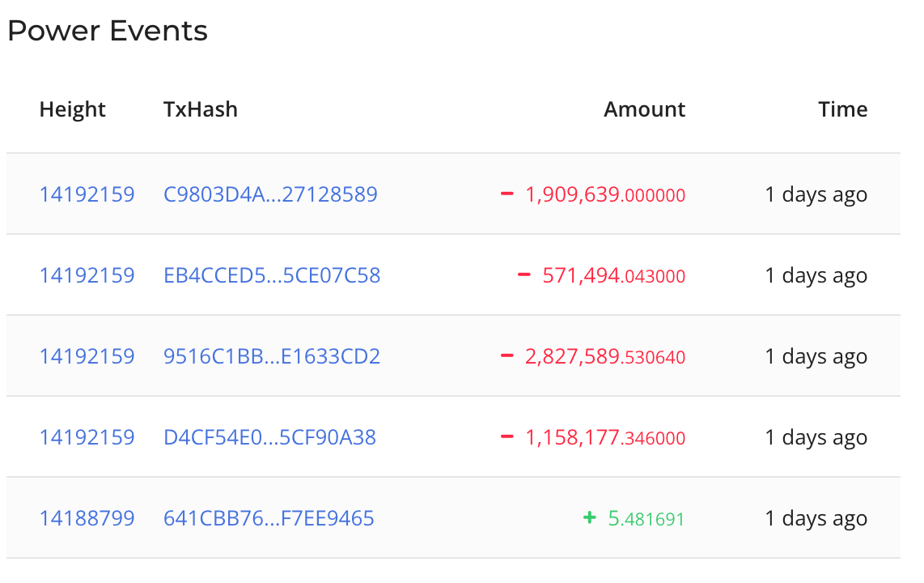Click the Height column header
The height and width of the screenshot is (583, 924).
[73, 109]
